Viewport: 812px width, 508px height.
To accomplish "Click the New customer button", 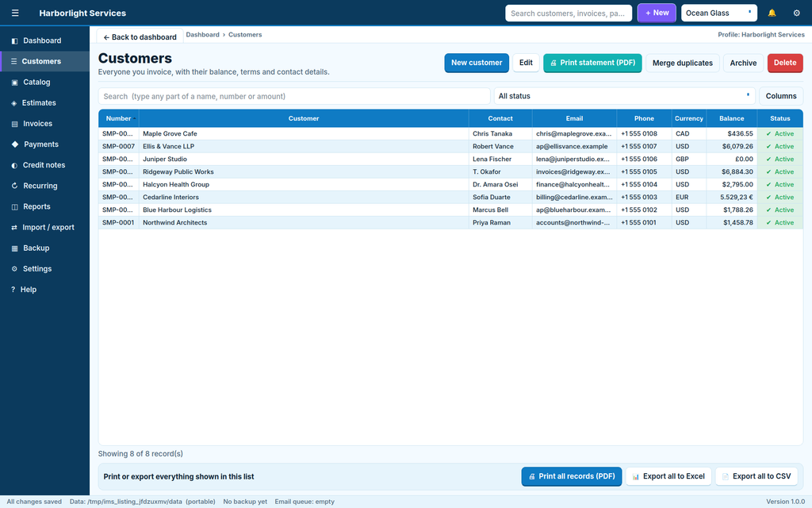I will point(477,63).
